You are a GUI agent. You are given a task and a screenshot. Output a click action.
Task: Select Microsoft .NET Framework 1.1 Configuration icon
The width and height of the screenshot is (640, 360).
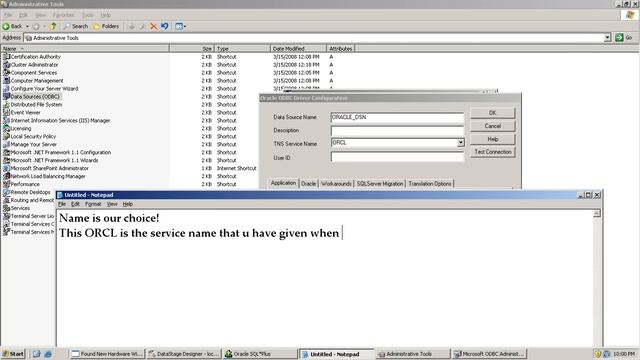(6, 152)
